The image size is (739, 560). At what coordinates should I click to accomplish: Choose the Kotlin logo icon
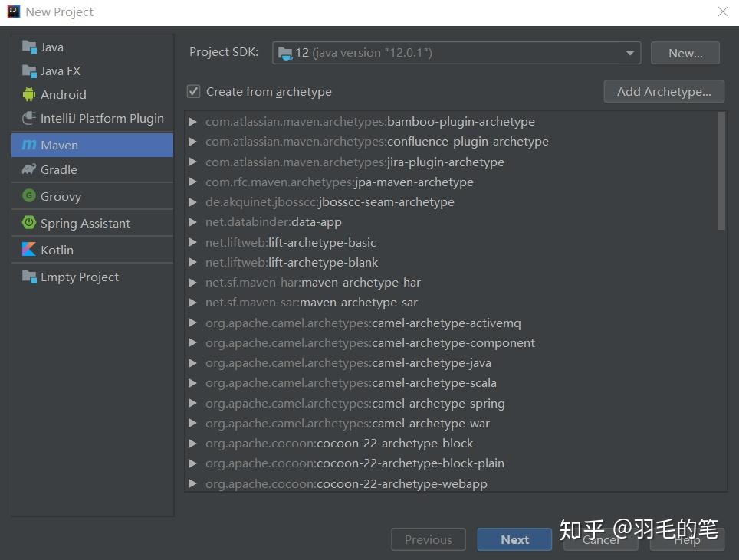29,250
